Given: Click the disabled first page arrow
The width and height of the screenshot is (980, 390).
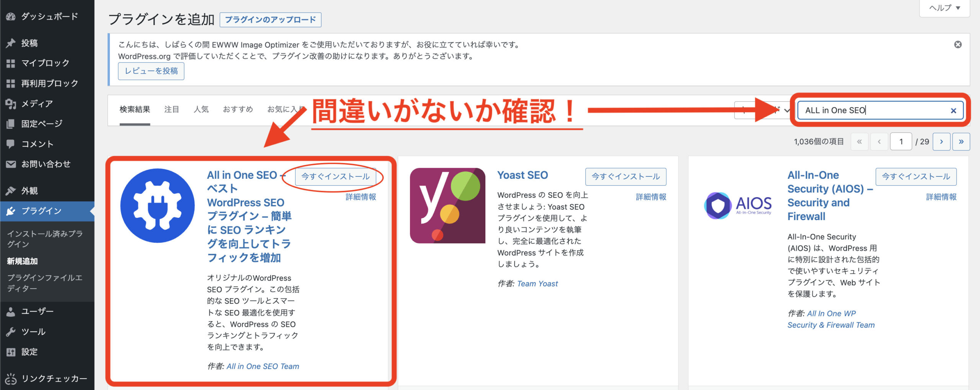Looking at the screenshot, I should coord(859,142).
